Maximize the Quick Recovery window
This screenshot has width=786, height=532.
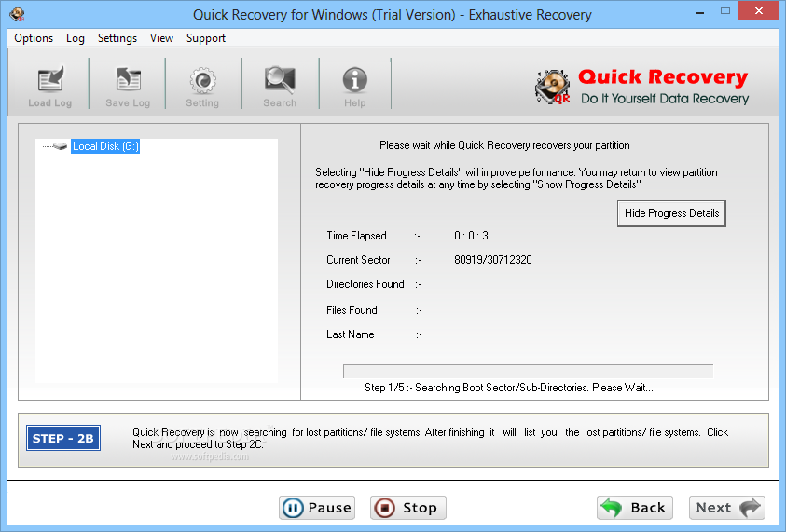coord(724,11)
